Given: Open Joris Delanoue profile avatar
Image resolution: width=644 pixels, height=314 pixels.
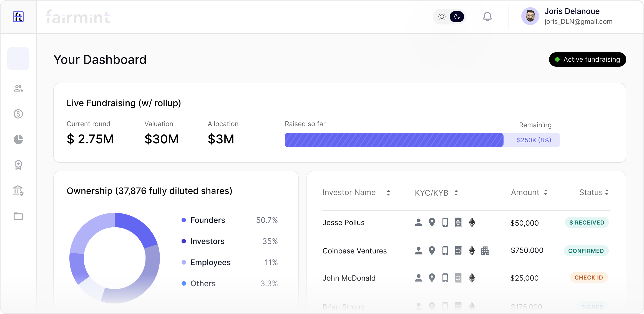Looking at the screenshot, I should [x=530, y=16].
